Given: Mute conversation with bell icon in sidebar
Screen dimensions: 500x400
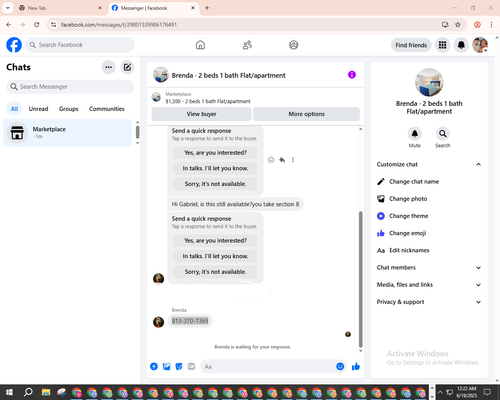Looking at the screenshot, I should pos(415,134).
